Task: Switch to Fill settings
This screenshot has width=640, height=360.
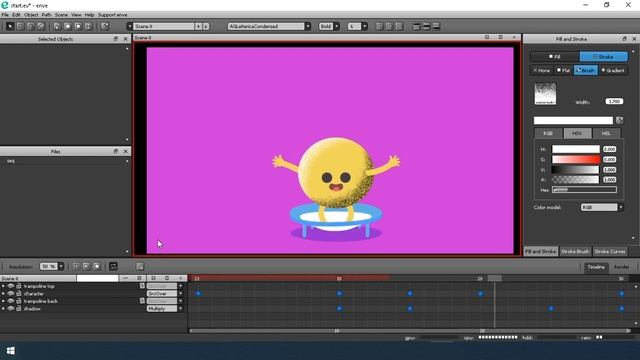Action: (x=555, y=56)
